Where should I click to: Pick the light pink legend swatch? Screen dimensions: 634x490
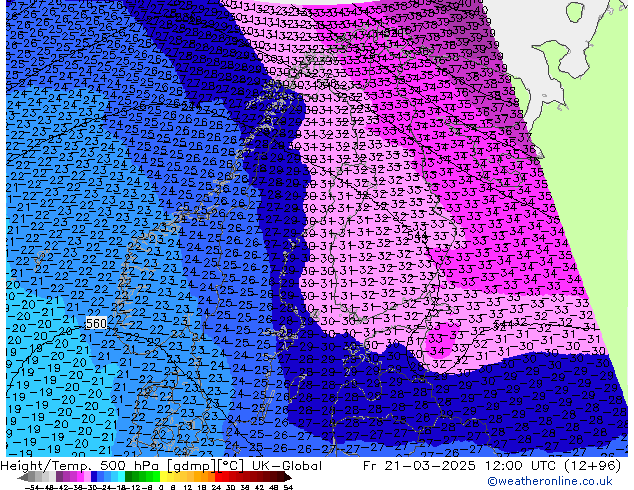click(87, 477)
